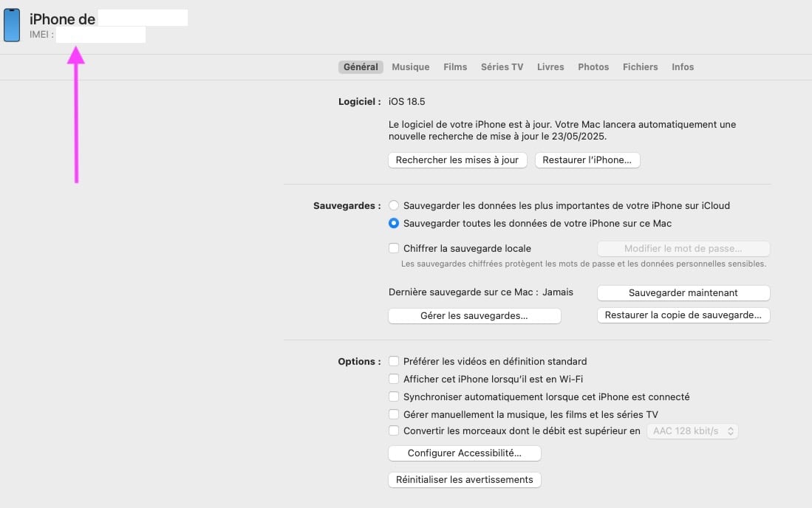This screenshot has width=812, height=508.
Task: Click the 'iPhone de' device name
Action: [x=62, y=19]
